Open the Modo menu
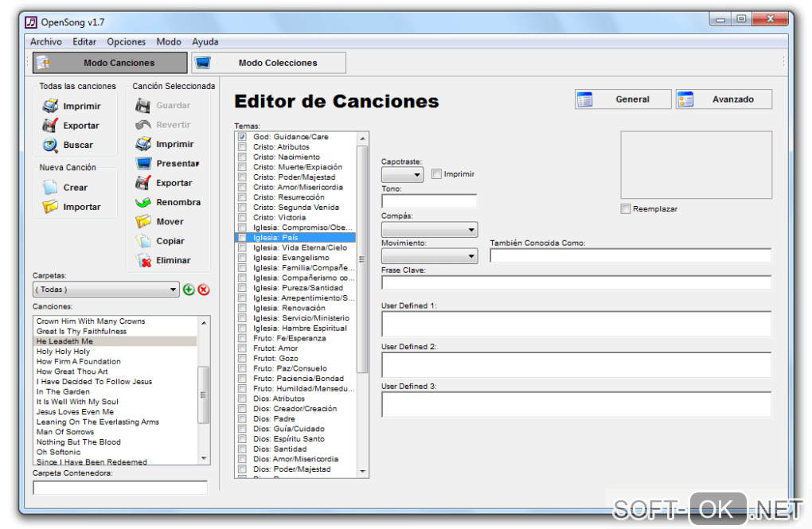The height and width of the screenshot is (529, 812). pyautogui.click(x=169, y=42)
